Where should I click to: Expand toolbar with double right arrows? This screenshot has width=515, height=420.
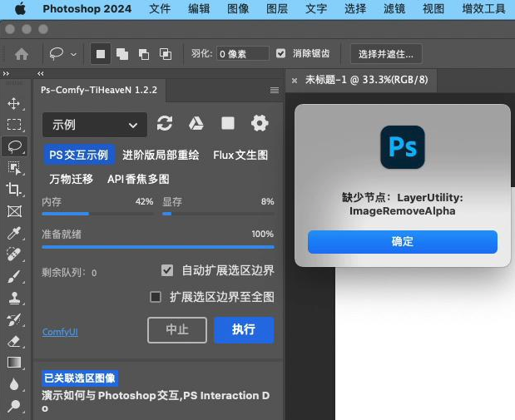tap(6, 73)
